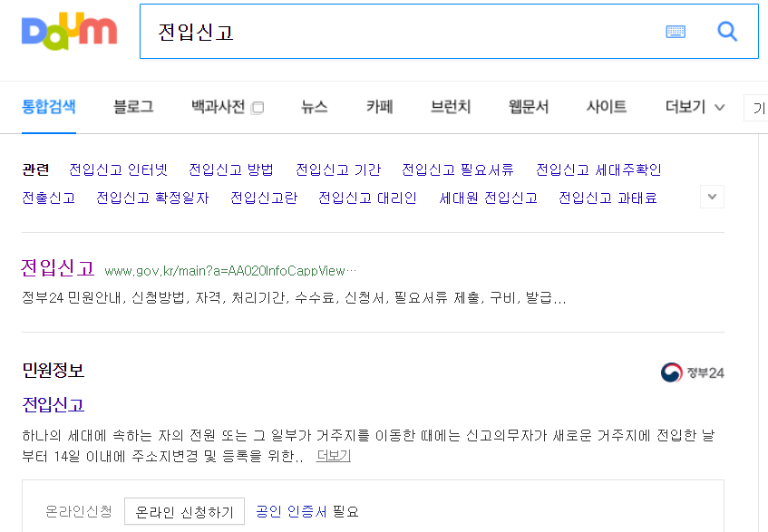
Task: Click related search 전입신고 대리인
Action: point(367,198)
